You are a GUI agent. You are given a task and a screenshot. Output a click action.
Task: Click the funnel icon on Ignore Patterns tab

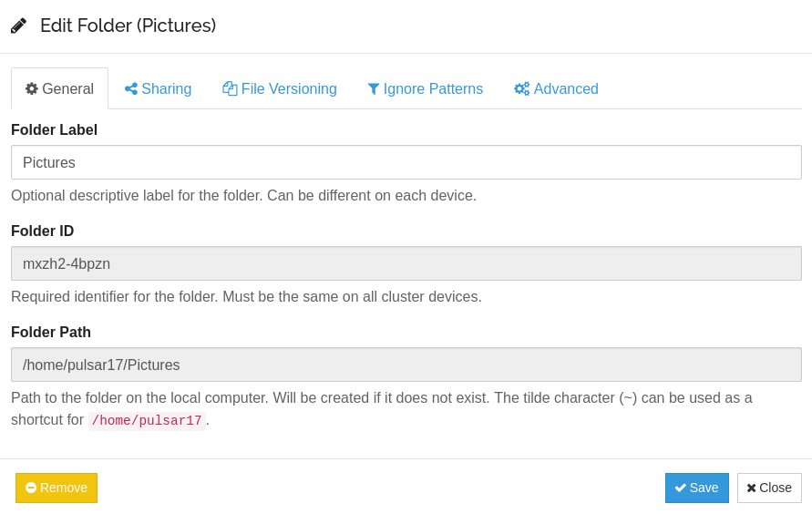374,88
